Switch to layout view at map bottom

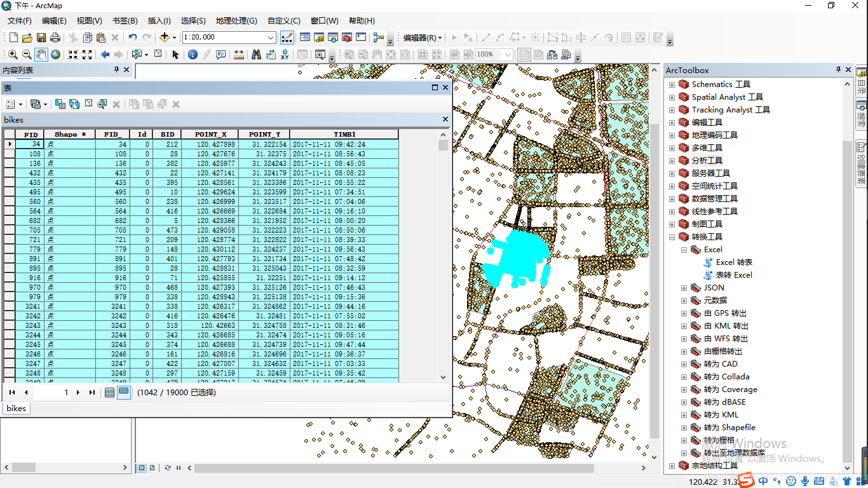(153, 468)
